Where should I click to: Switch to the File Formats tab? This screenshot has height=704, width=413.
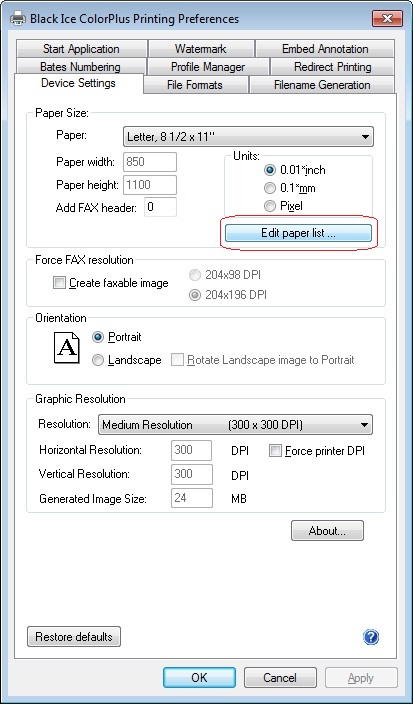195,84
